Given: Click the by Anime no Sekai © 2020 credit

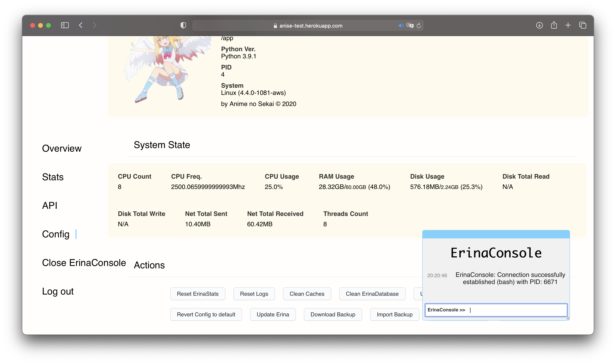Looking at the screenshot, I should pos(258,104).
